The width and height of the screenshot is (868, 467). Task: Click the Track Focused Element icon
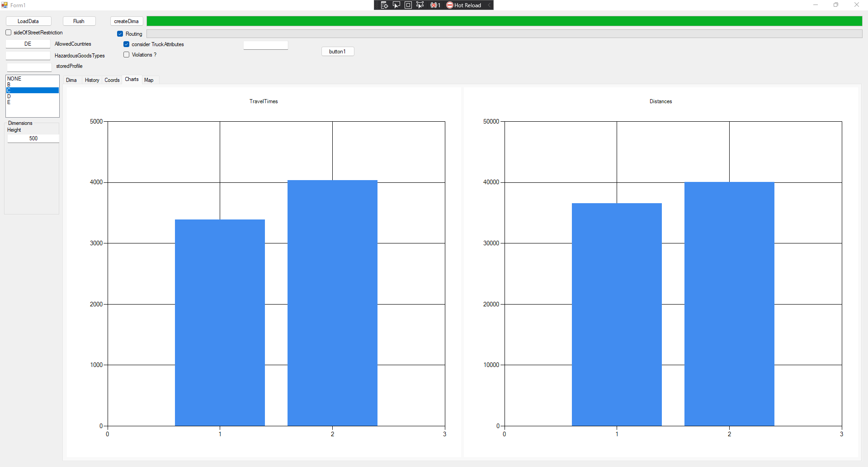click(x=420, y=5)
